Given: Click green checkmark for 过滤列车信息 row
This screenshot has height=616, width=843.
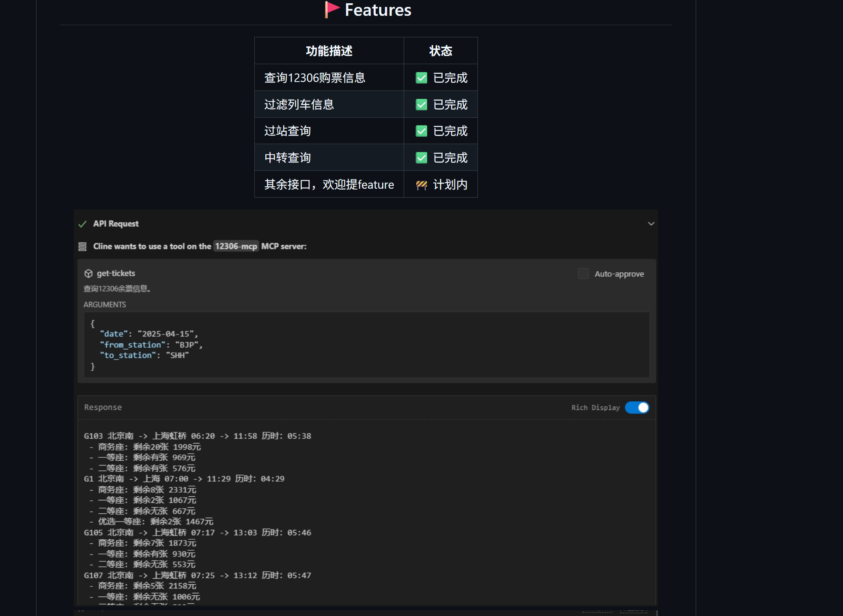Looking at the screenshot, I should tap(421, 105).
